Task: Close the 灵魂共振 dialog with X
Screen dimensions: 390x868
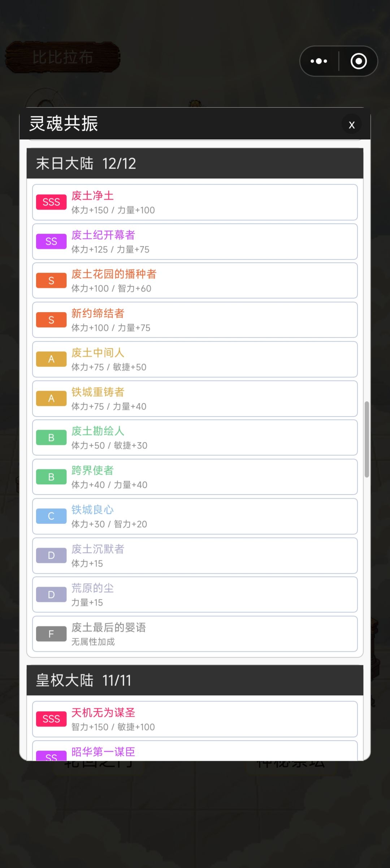Action: click(x=351, y=125)
